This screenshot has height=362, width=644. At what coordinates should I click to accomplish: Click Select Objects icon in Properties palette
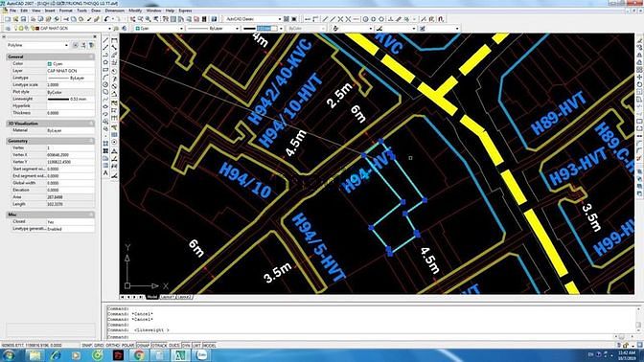coord(83,45)
